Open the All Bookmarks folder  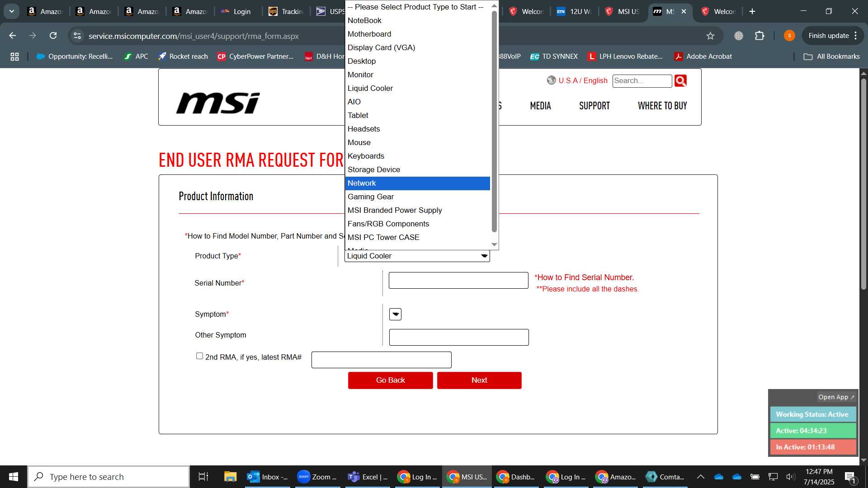(832, 56)
